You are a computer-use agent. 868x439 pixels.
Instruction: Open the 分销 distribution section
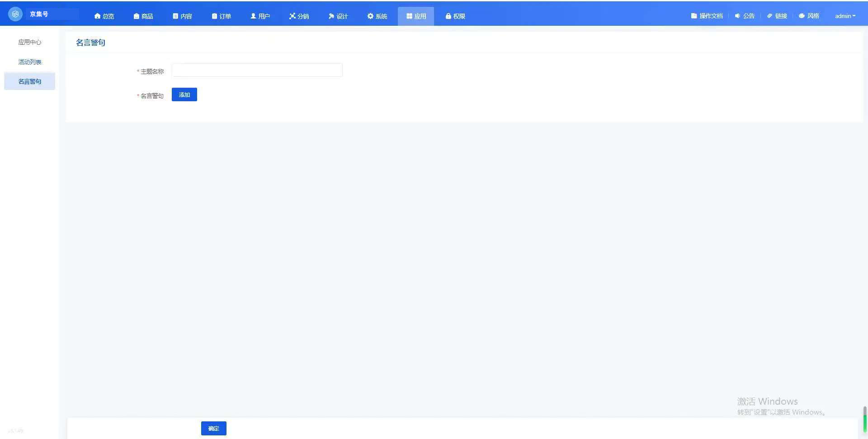click(x=299, y=16)
